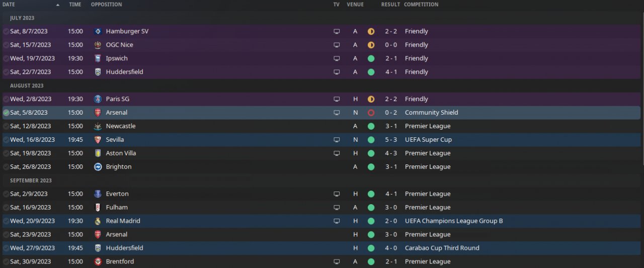Click the TV icon on the Ipswich row

337,58
